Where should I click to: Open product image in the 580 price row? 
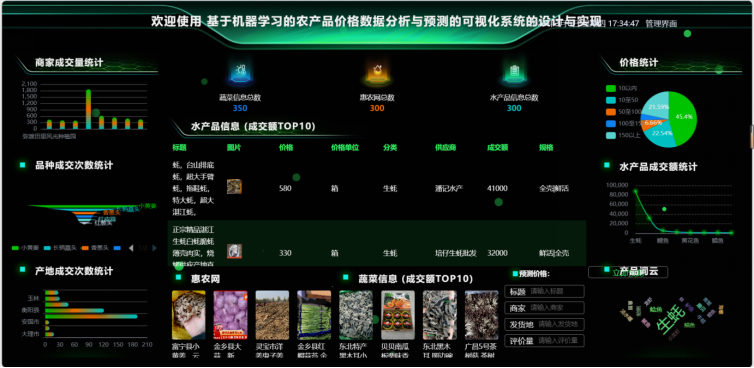[234, 187]
